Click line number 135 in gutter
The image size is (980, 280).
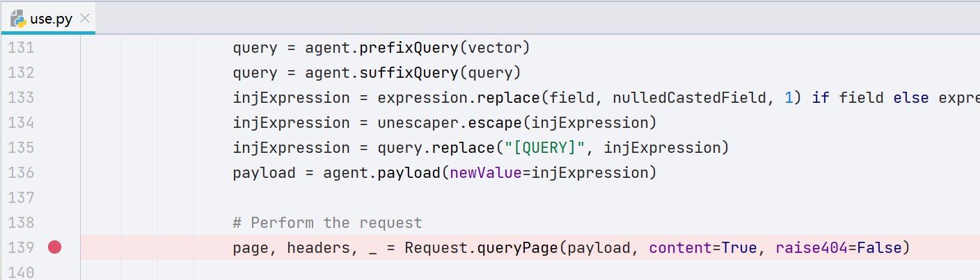pyautogui.click(x=21, y=148)
